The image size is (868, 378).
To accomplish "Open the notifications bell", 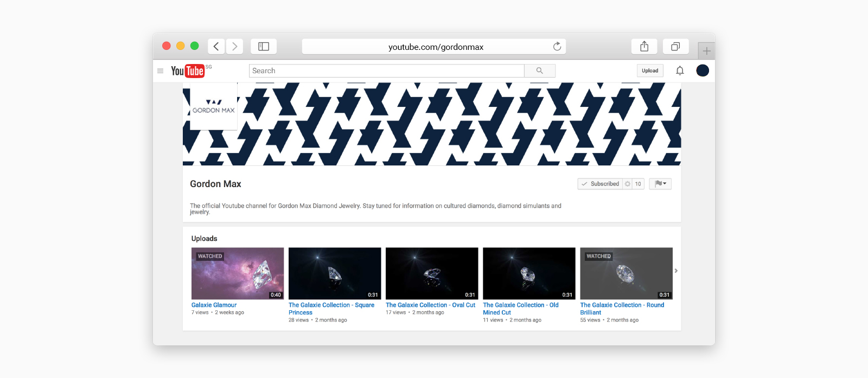I will 680,71.
